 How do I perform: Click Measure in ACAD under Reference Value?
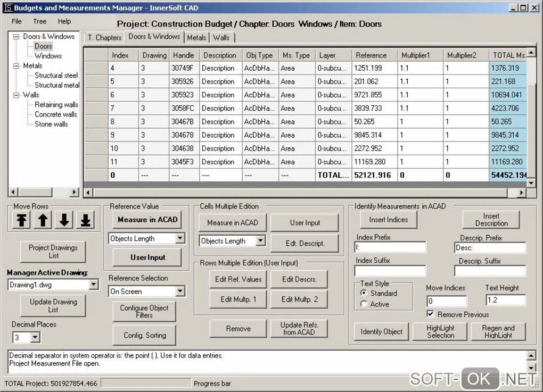click(147, 220)
